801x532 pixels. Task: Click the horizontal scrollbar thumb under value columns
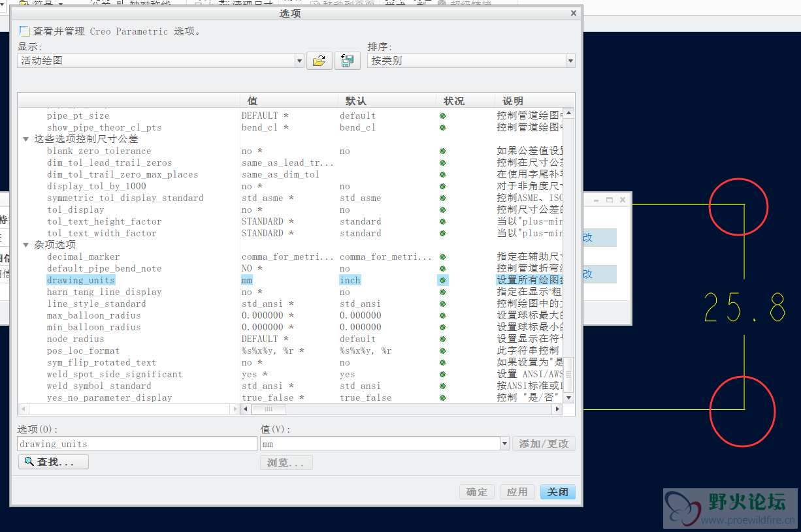pos(268,409)
